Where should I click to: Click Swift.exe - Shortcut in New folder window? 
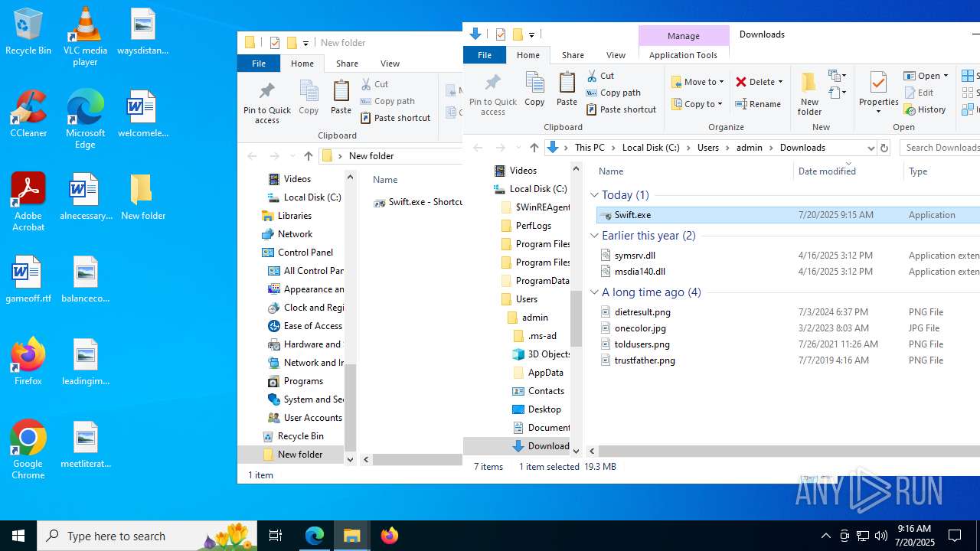(x=418, y=203)
